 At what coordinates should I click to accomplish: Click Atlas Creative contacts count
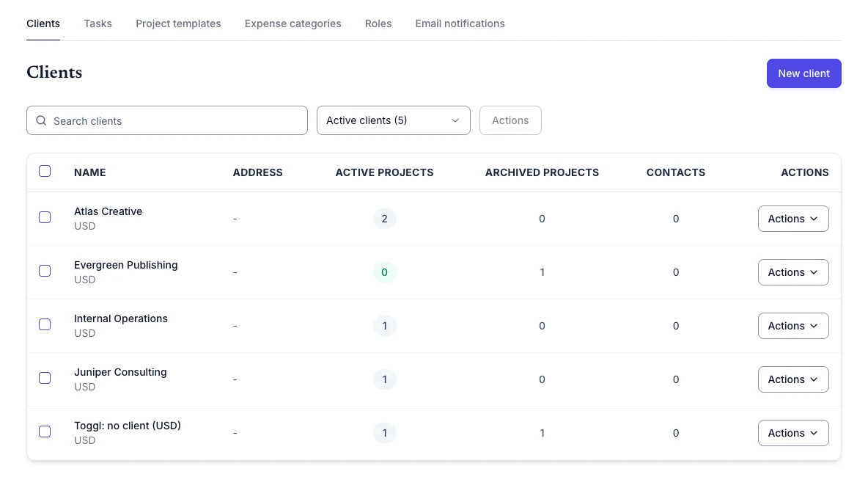point(676,219)
